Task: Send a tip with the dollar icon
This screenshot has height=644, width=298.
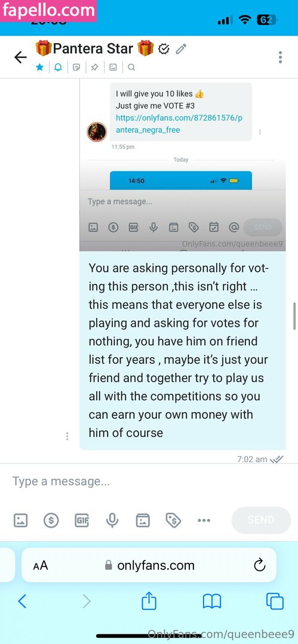Action: coord(51,521)
